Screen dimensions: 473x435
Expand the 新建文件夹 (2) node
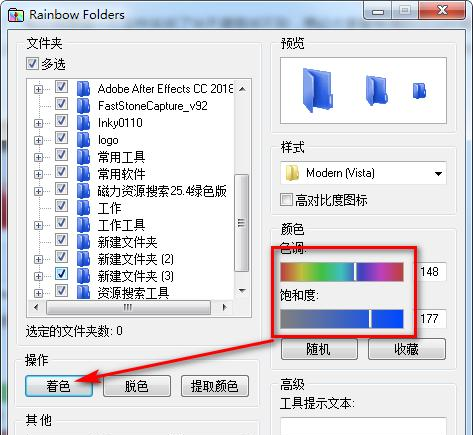click(38, 259)
